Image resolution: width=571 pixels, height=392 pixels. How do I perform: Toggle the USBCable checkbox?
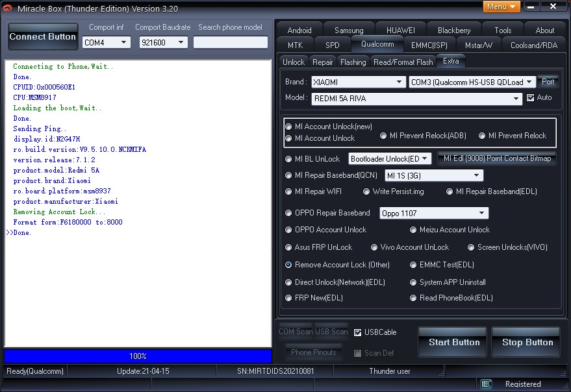coord(357,333)
